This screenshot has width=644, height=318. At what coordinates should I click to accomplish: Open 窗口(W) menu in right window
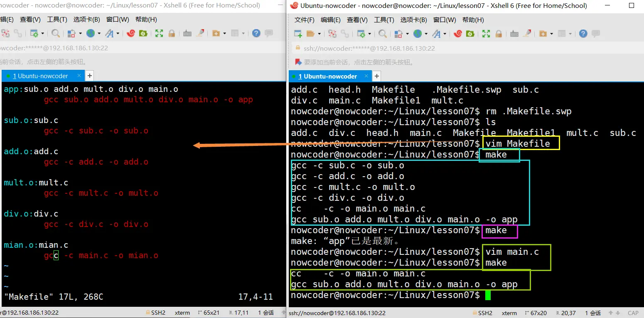[x=445, y=20]
